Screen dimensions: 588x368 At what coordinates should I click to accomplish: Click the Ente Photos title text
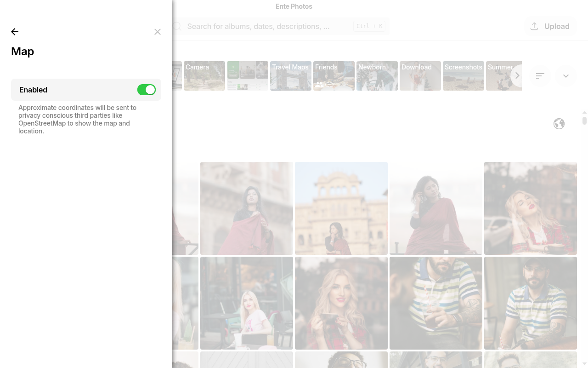tap(294, 6)
